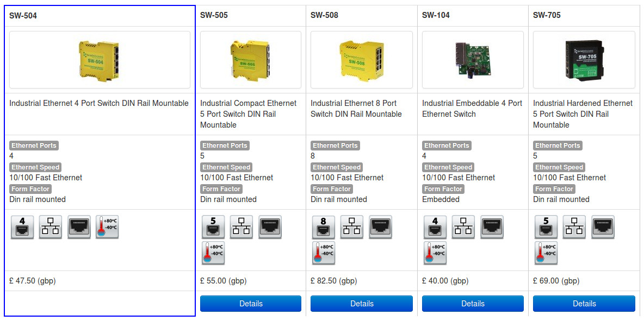Viewport: 644px width, 321px height.
Task: Click the SW-508 product title heading
Action: (324, 15)
